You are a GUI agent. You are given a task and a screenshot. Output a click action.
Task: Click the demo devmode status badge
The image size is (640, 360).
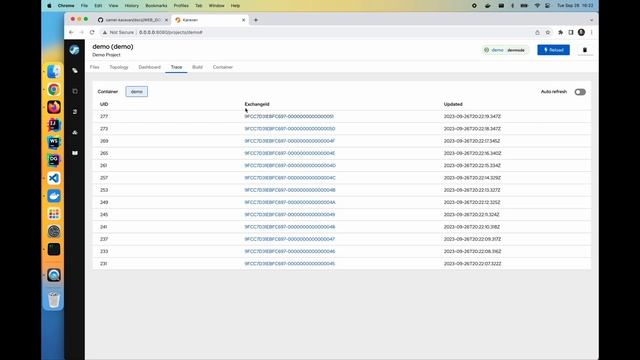point(505,50)
